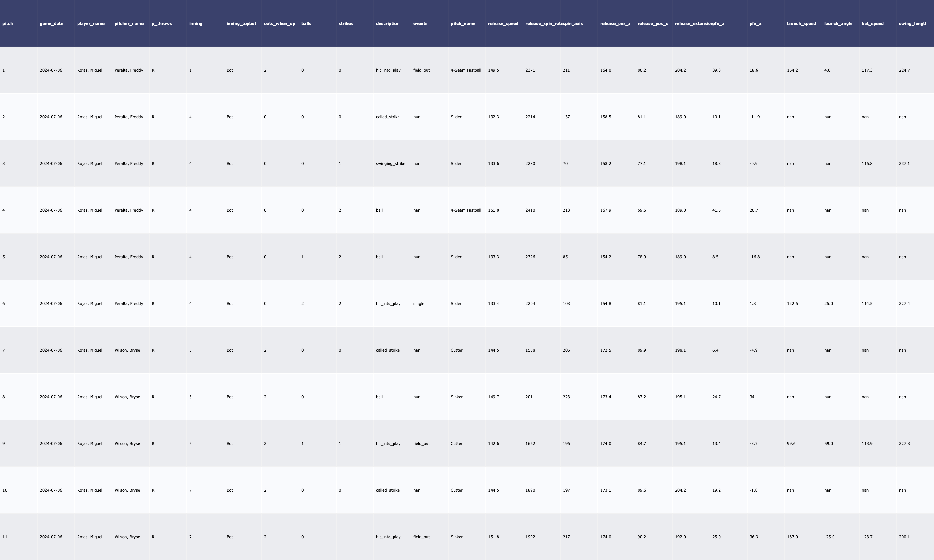
Task: Select spin rate cell 2410
Action: coord(530,210)
